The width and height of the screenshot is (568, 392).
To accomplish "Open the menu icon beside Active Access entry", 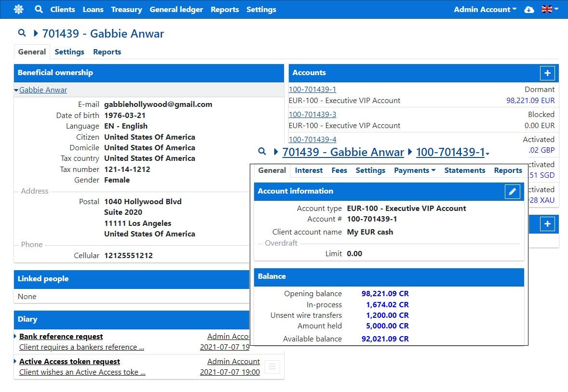I will tap(272, 367).
